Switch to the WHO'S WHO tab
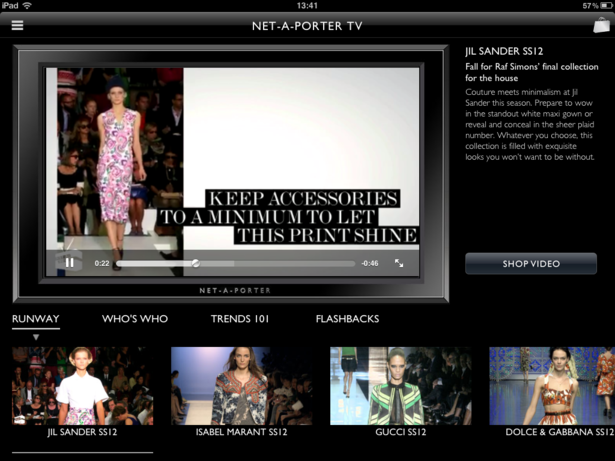Screen dimensions: 615x461 click(x=135, y=319)
